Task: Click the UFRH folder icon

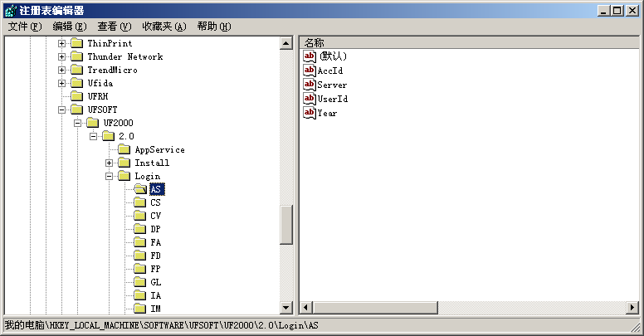Action: [x=77, y=96]
